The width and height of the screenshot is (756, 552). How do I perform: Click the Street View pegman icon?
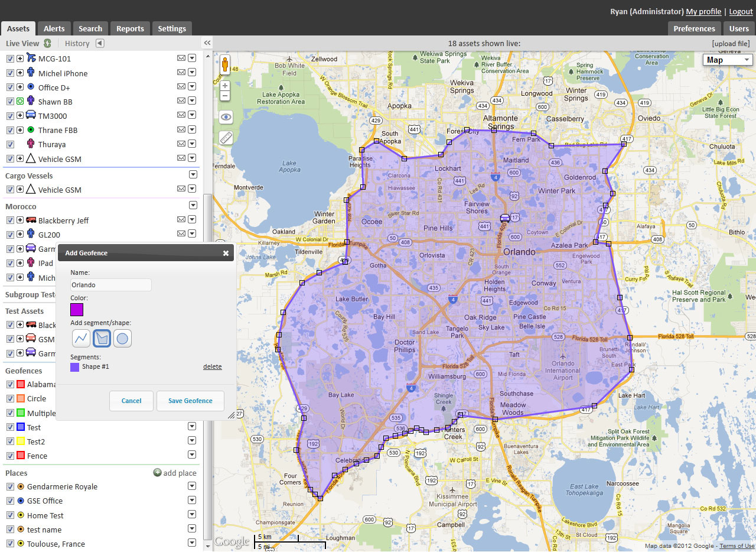(225, 65)
